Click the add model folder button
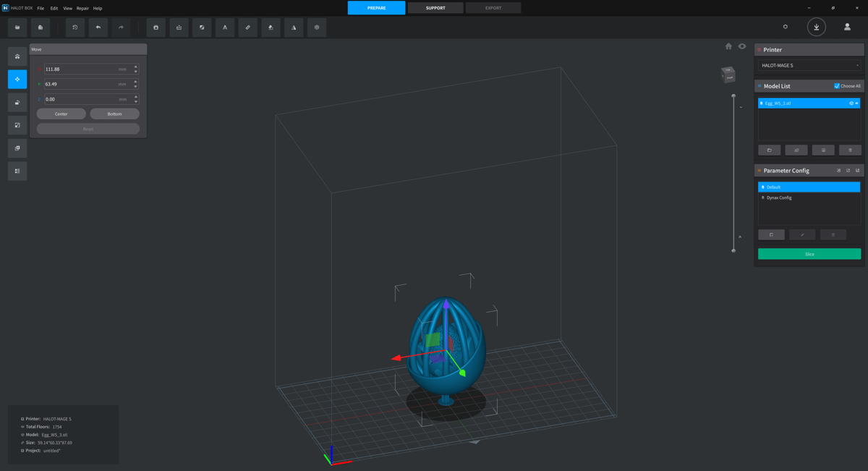This screenshot has width=868, height=471. (x=770, y=150)
